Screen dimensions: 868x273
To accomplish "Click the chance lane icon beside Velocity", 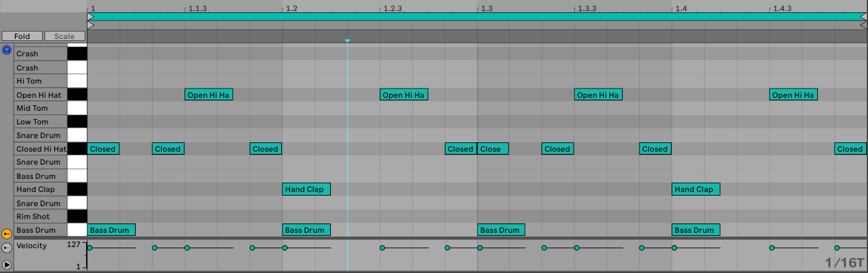I will coord(7,248).
